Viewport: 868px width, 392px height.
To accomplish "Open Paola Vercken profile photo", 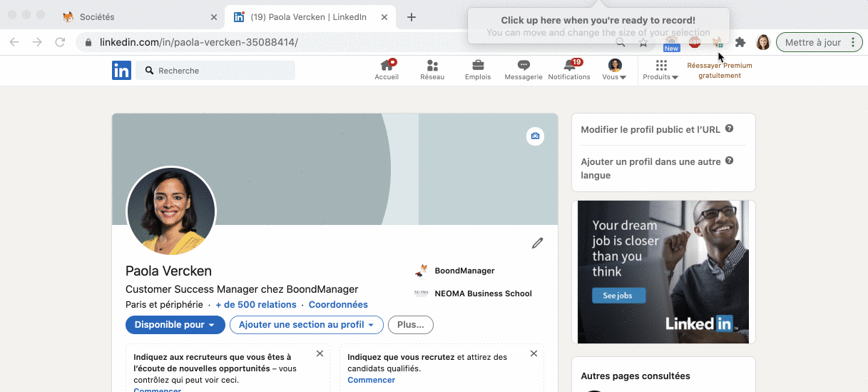I will coord(171,211).
